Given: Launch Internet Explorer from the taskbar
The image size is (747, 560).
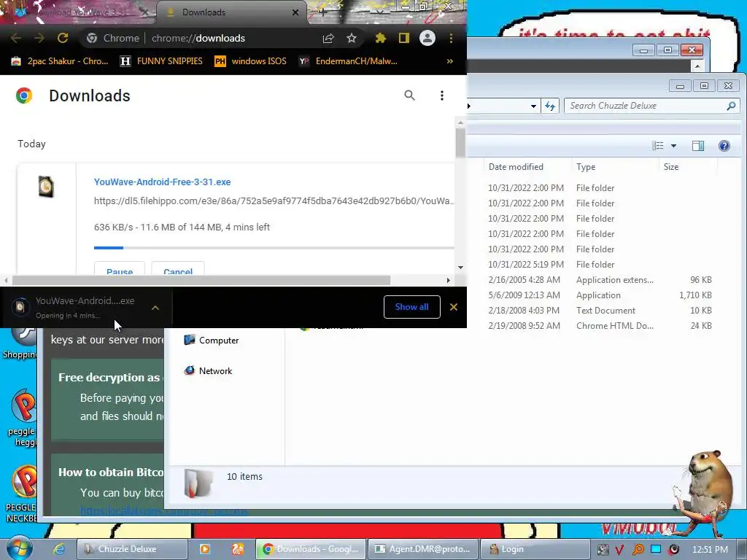Looking at the screenshot, I should [x=58, y=549].
